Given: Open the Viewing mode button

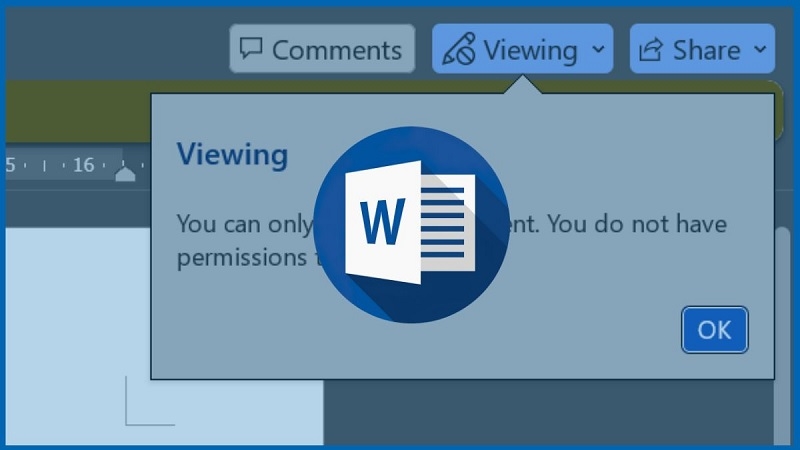Looking at the screenshot, I should (522, 49).
